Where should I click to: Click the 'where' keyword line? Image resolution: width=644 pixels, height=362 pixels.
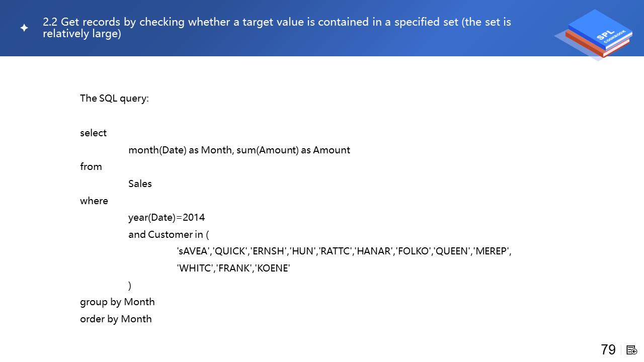(94, 201)
